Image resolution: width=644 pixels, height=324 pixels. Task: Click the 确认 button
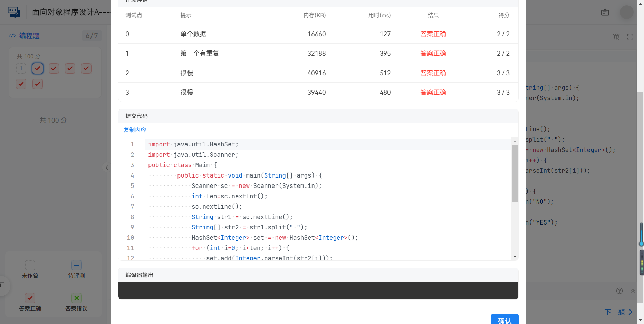point(504,319)
